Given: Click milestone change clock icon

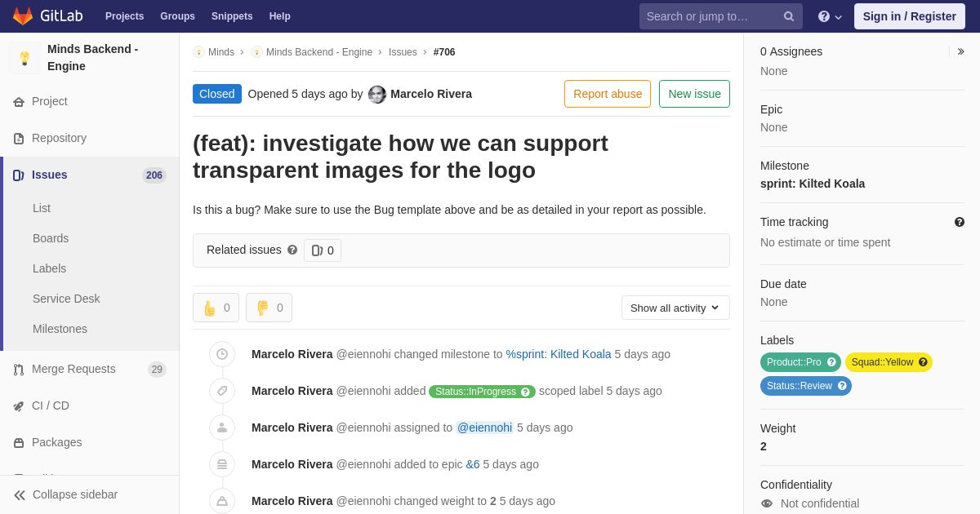Looking at the screenshot, I should pos(222,354).
